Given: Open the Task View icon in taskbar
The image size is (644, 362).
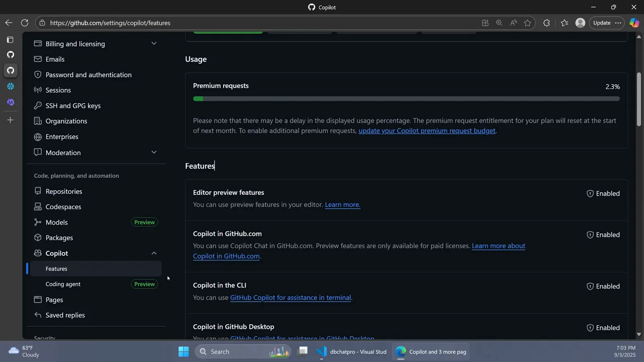Looking at the screenshot, I should 303,352.
